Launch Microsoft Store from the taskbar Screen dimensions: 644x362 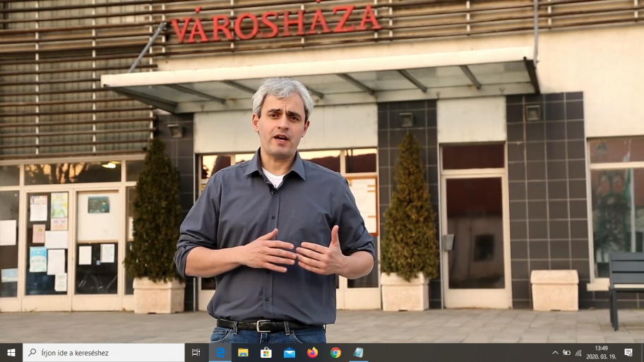[x=266, y=352]
